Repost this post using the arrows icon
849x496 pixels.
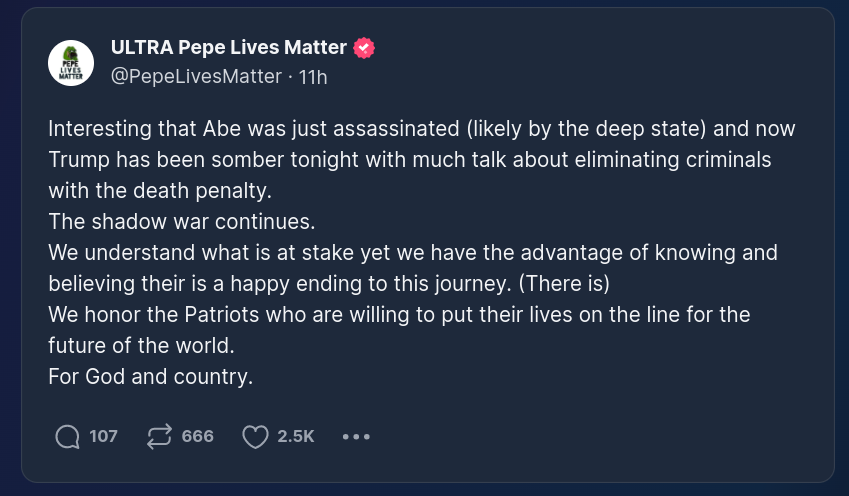pos(159,436)
